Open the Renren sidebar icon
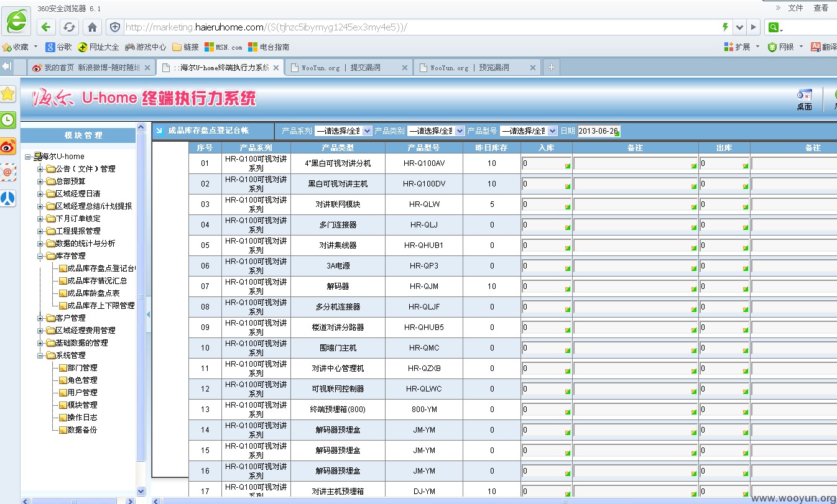The image size is (837, 504). (x=8, y=198)
